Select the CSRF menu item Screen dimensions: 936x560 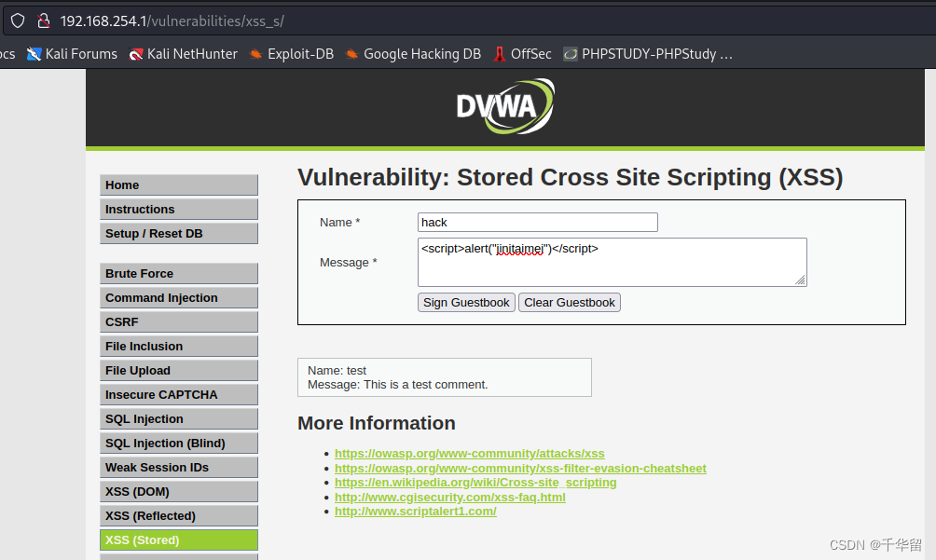[179, 322]
